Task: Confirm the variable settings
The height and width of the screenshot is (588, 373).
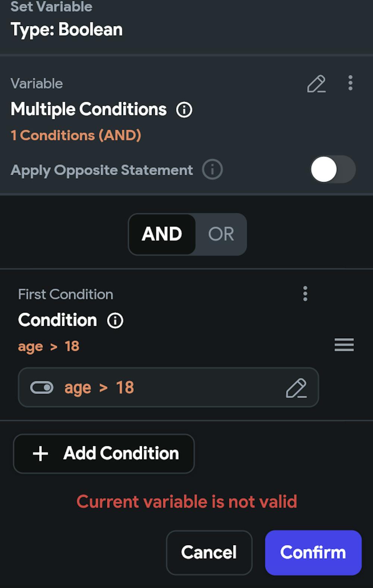Action: pyautogui.click(x=313, y=552)
